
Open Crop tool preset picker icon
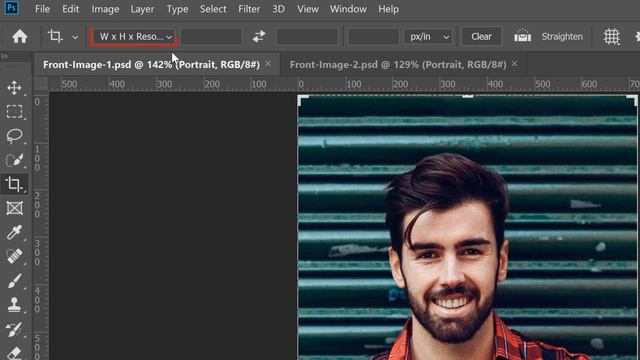55,36
